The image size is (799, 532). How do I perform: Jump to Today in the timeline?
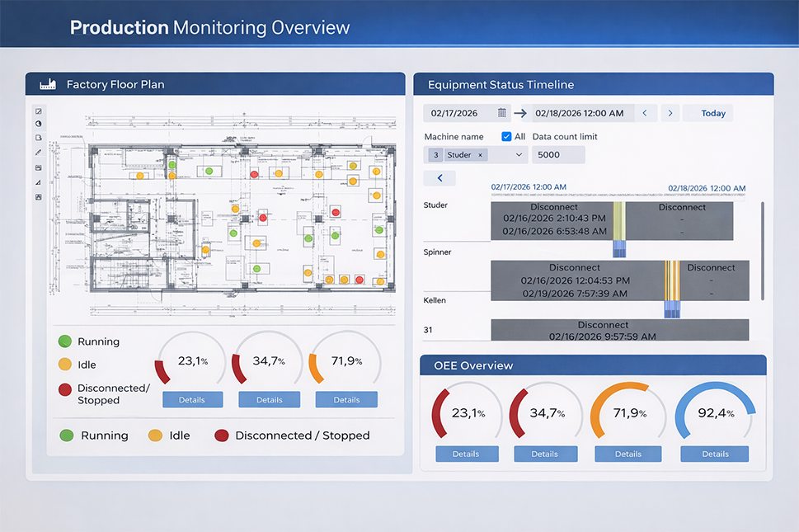pos(712,113)
